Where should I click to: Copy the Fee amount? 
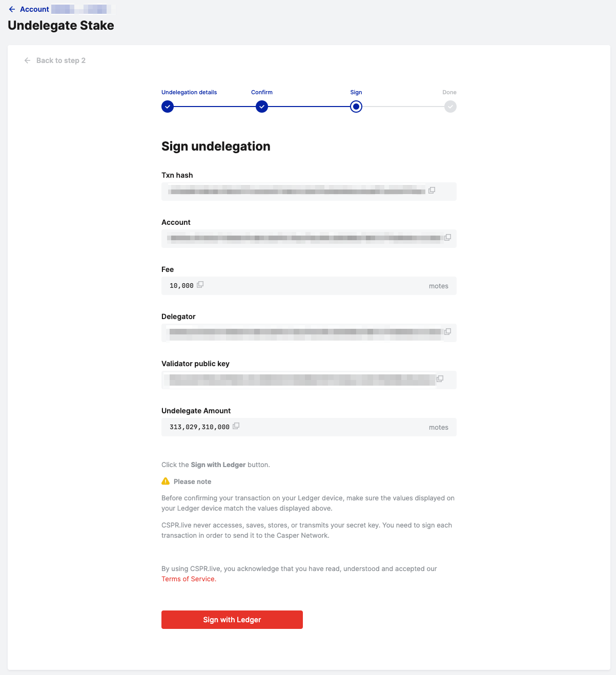point(200,284)
